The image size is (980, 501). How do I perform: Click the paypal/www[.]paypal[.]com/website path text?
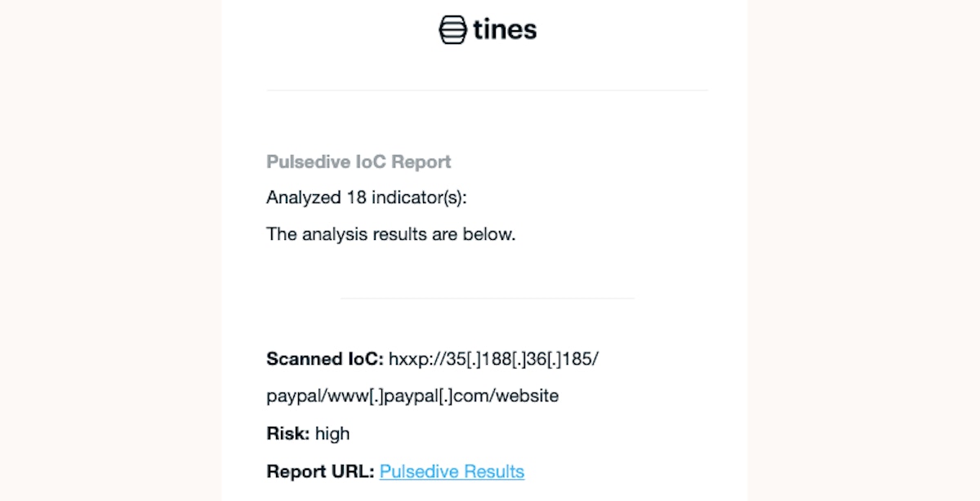point(412,397)
